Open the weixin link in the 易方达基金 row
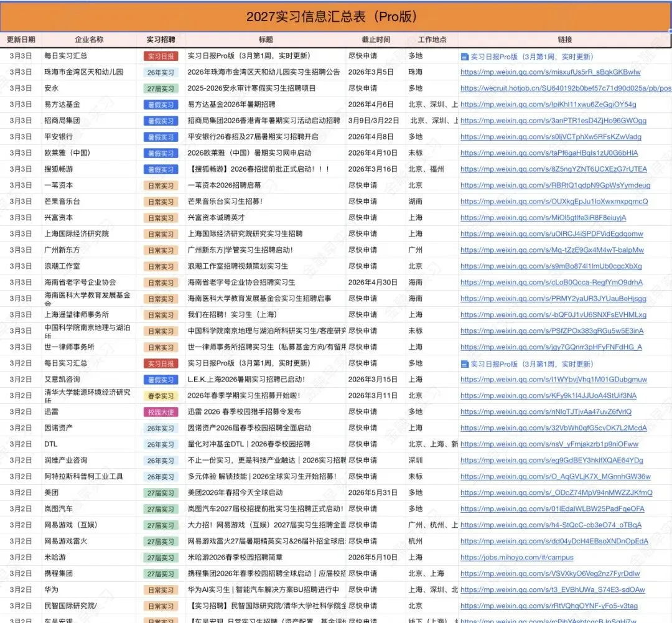The height and width of the screenshot is (623, 672). click(548, 105)
